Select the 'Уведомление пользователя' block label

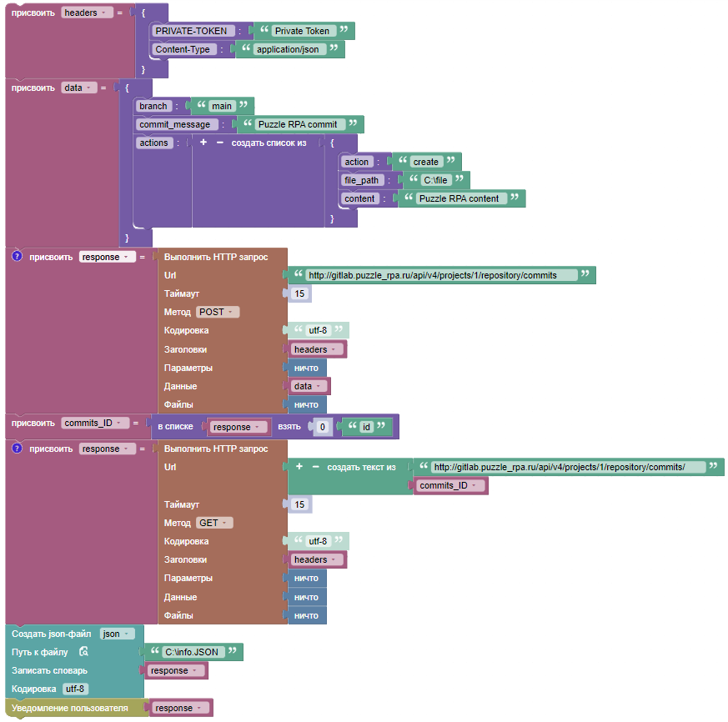[70, 708]
